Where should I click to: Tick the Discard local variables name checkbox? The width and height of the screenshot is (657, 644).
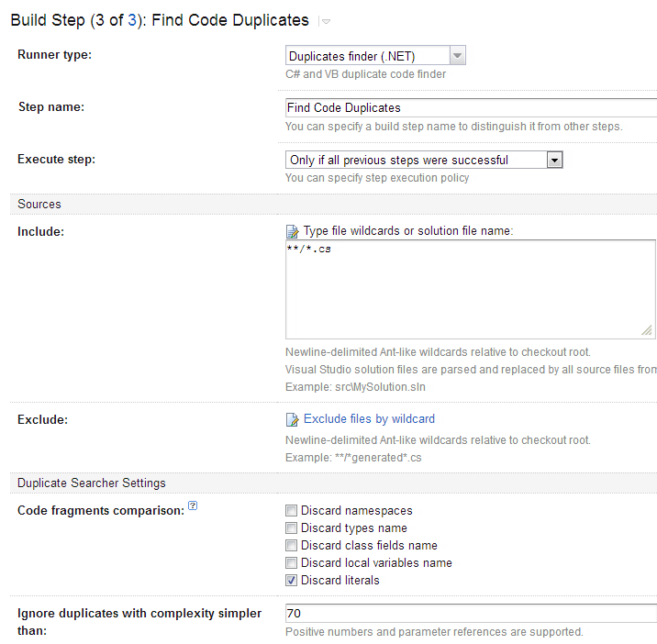click(292, 563)
